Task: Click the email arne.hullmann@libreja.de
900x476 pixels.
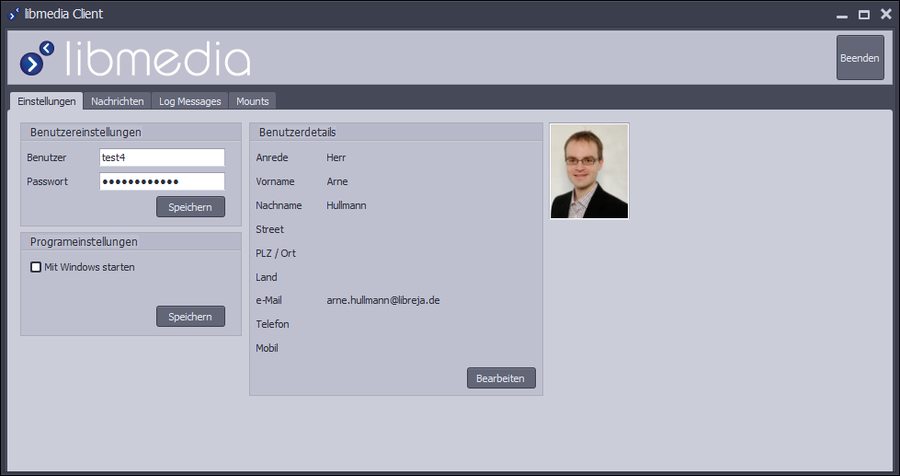Action: [x=383, y=300]
